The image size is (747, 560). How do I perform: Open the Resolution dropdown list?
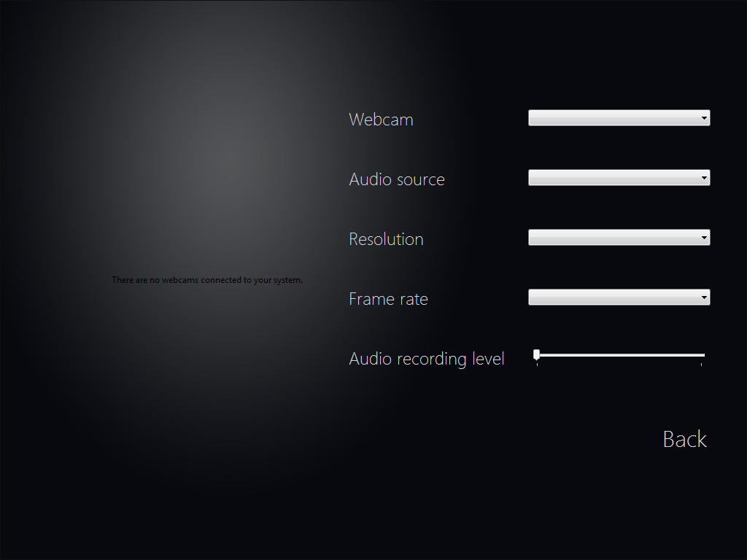[619, 238]
